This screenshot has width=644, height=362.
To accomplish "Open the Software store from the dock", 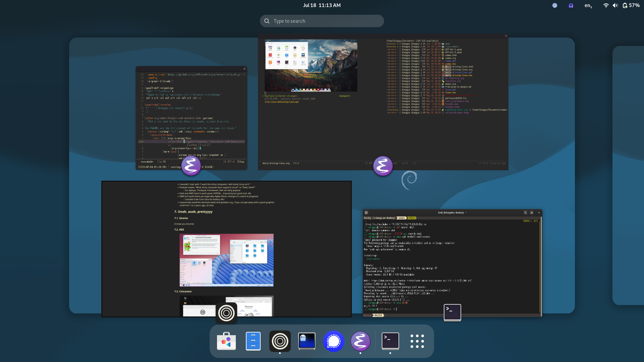I will pyautogui.click(x=226, y=341).
